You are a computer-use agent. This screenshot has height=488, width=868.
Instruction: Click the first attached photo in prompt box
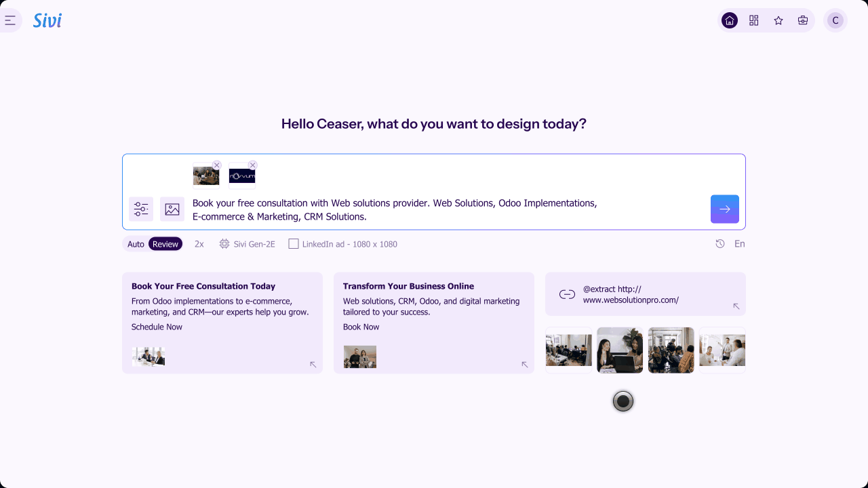[206, 176]
